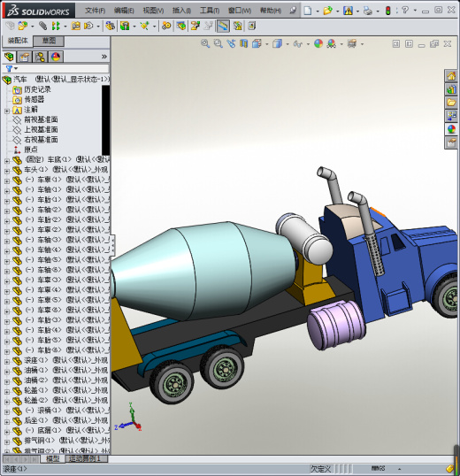Image resolution: width=460 pixels, height=476 pixels.
Task: Expand hidden feature manager tabs chevron
Action: click(x=104, y=57)
